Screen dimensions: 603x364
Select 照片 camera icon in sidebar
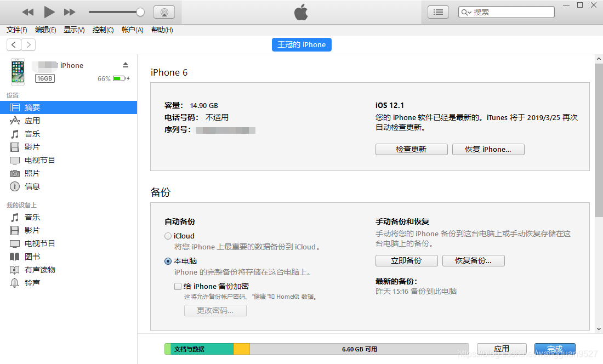click(x=15, y=173)
